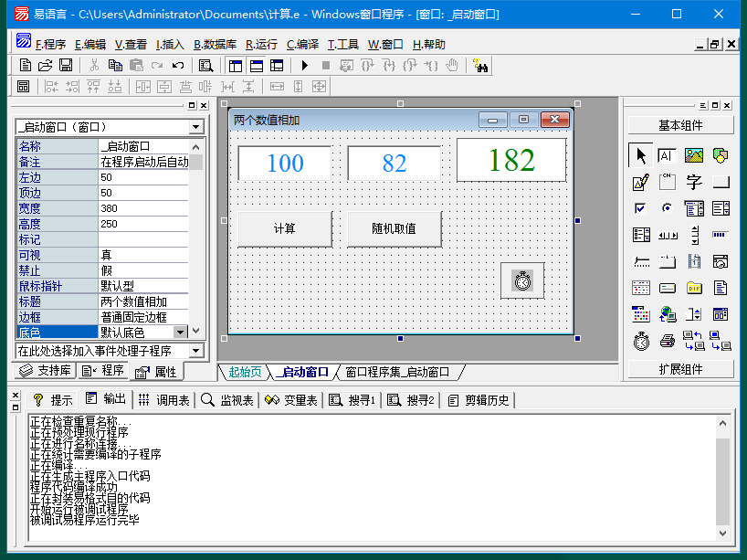Expand the 底色 property dropdown arrow

(x=180, y=333)
